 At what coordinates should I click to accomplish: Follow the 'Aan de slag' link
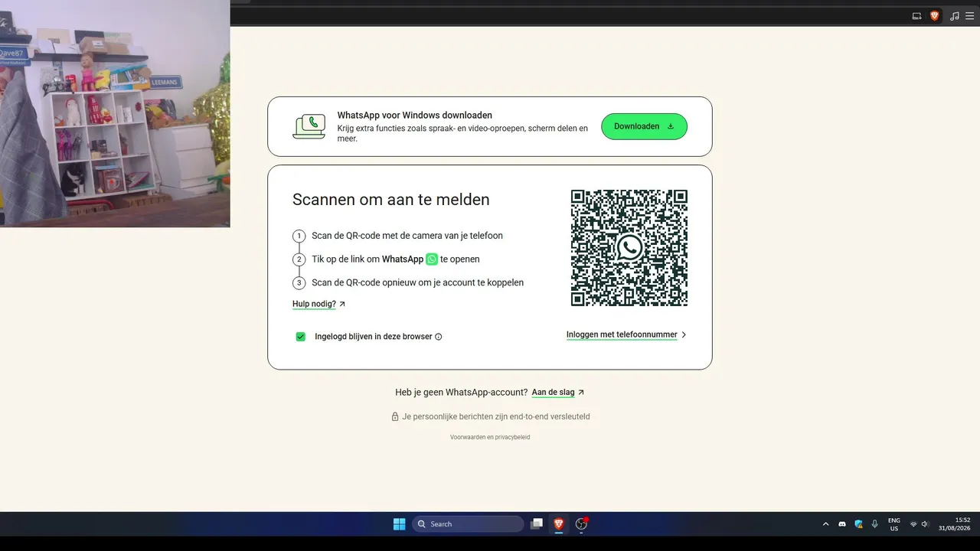(558, 393)
